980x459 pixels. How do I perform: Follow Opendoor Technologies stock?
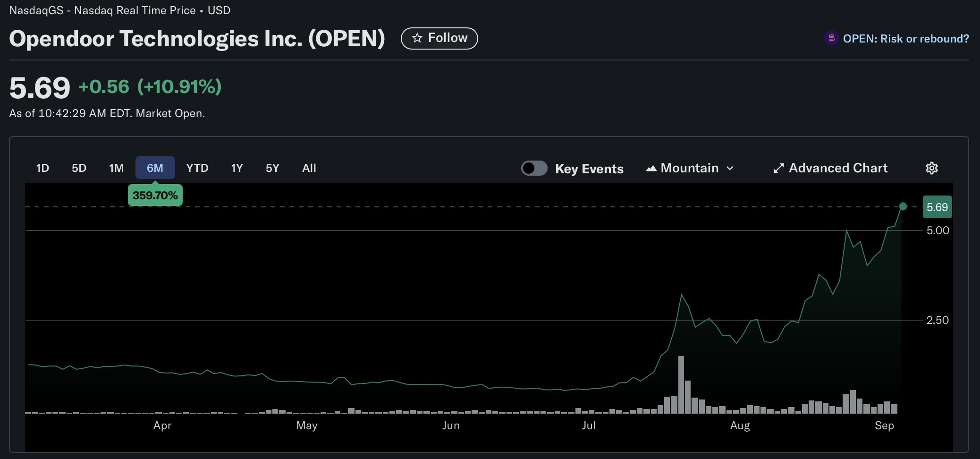pyautogui.click(x=439, y=38)
